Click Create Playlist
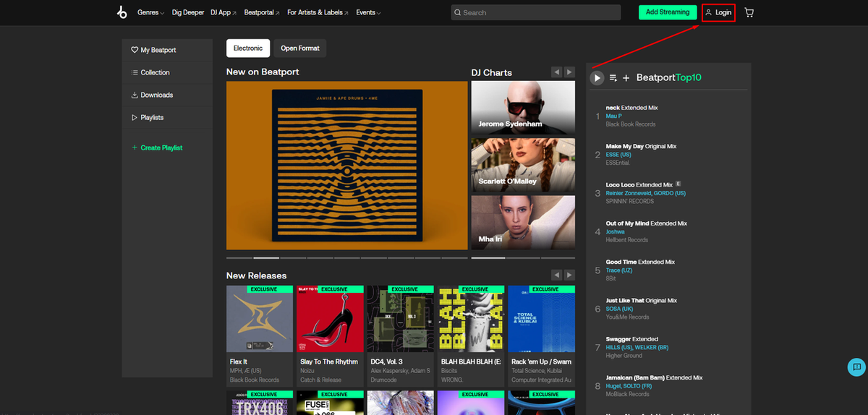 click(157, 147)
